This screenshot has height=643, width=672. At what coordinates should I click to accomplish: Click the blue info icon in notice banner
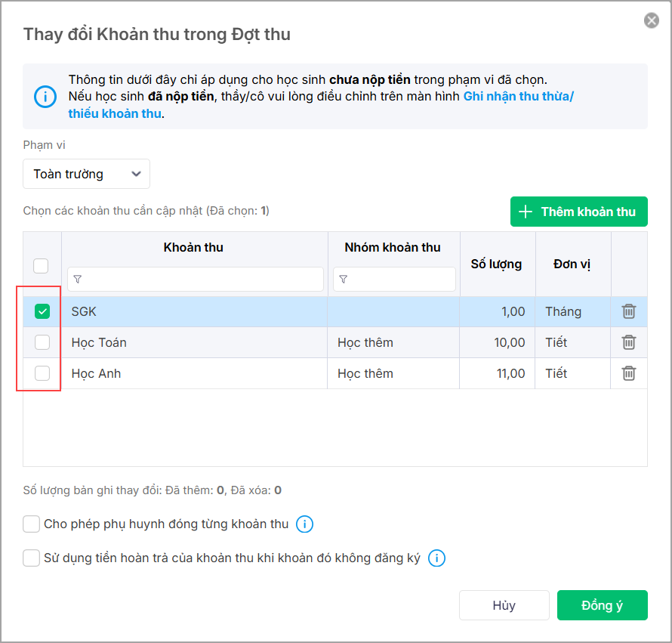[x=45, y=97]
